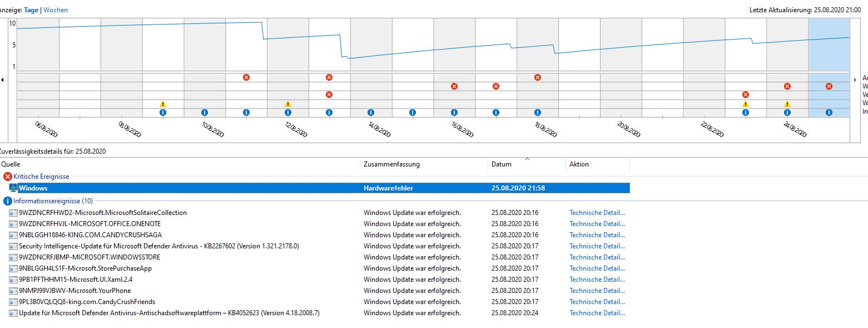The image size is (868, 328).
Task: Open Technische Details for KING.COM.CANDYCRUSHSAGA
Action: click(597, 235)
